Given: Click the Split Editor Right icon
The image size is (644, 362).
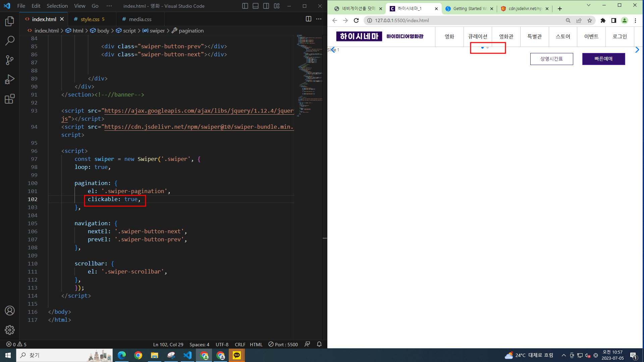Looking at the screenshot, I should (308, 19).
